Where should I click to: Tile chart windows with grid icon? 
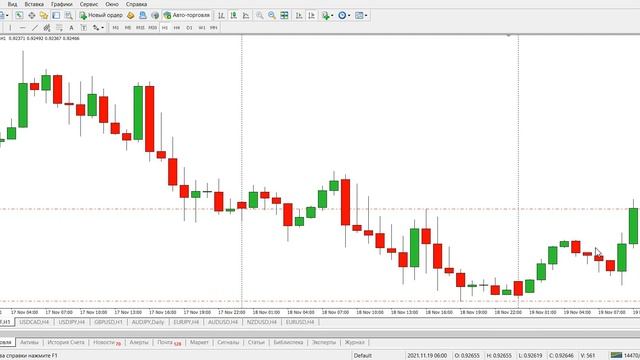(x=284, y=16)
